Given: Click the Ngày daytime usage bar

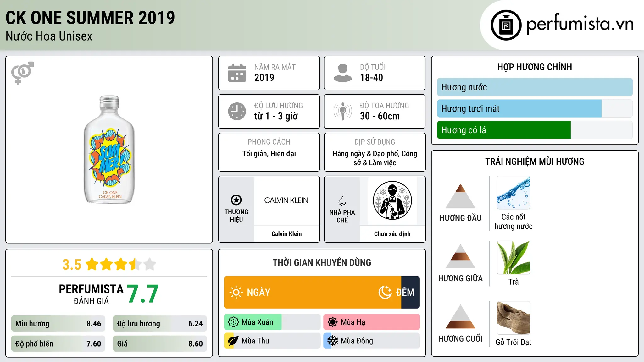Looking at the screenshot, I should point(313,292).
